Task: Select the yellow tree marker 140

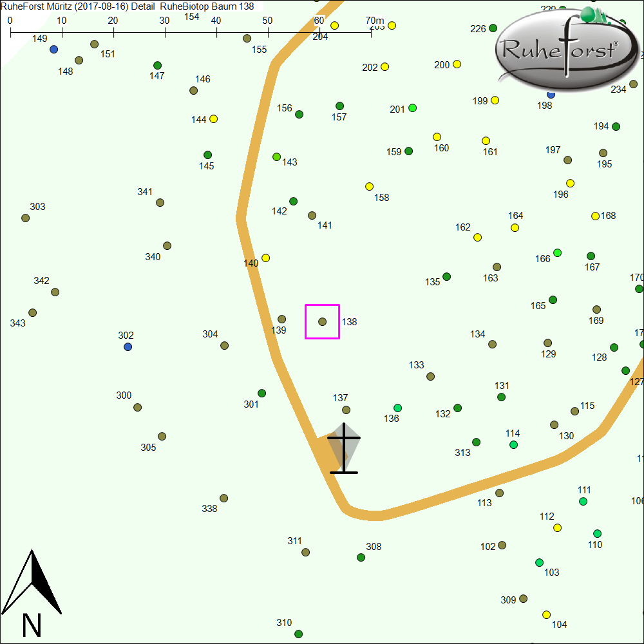Action: pyautogui.click(x=265, y=258)
